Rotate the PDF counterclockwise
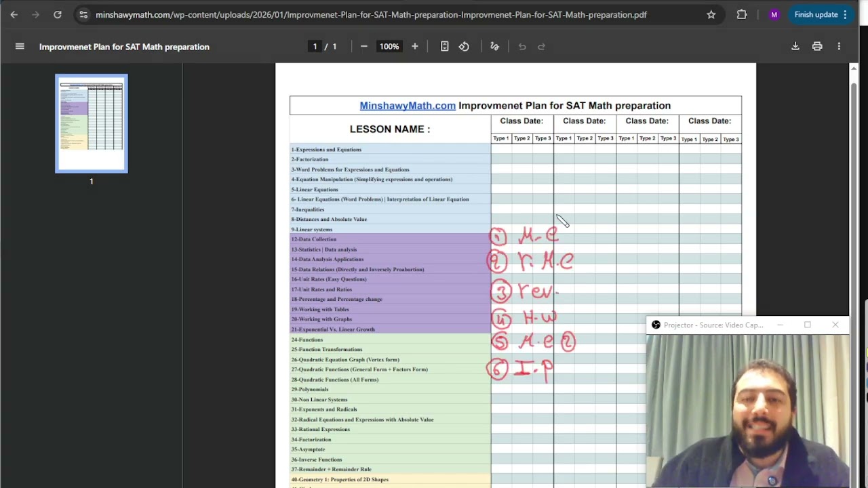The height and width of the screenshot is (488, 868). point(464,47)
